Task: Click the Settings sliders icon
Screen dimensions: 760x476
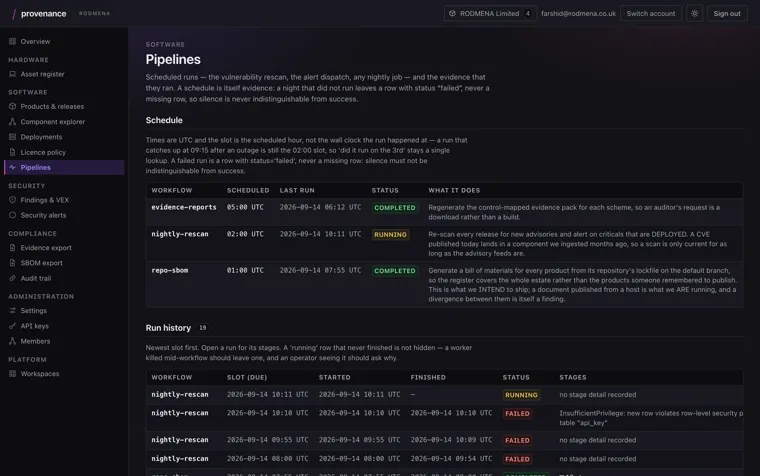Action: coord(13,311)
